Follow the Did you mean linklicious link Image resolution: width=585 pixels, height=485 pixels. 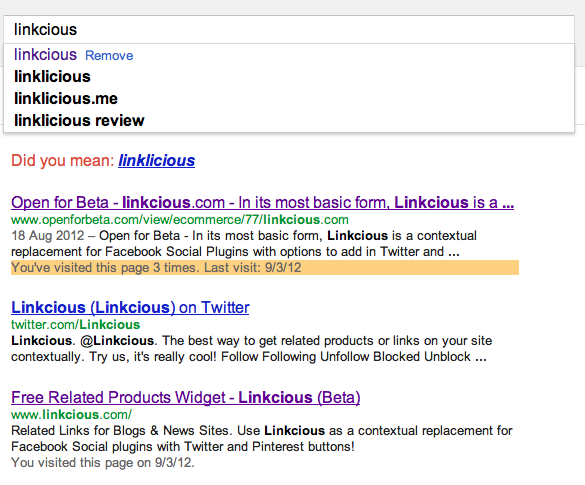156,161
